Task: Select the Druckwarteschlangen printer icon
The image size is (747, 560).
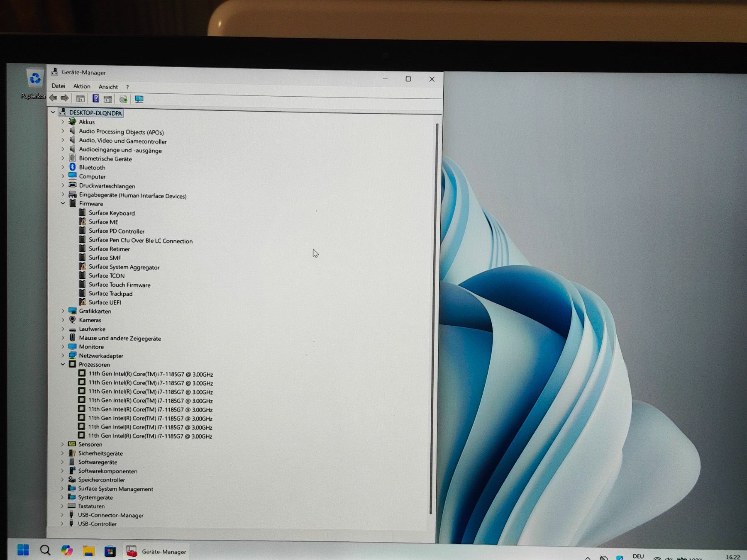Action: (73, 185)
